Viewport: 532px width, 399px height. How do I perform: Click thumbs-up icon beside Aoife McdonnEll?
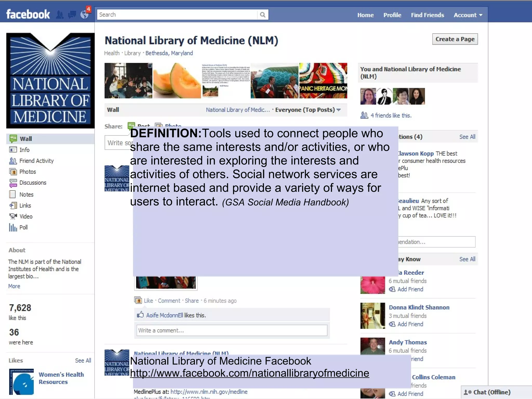tap(140, 315)
